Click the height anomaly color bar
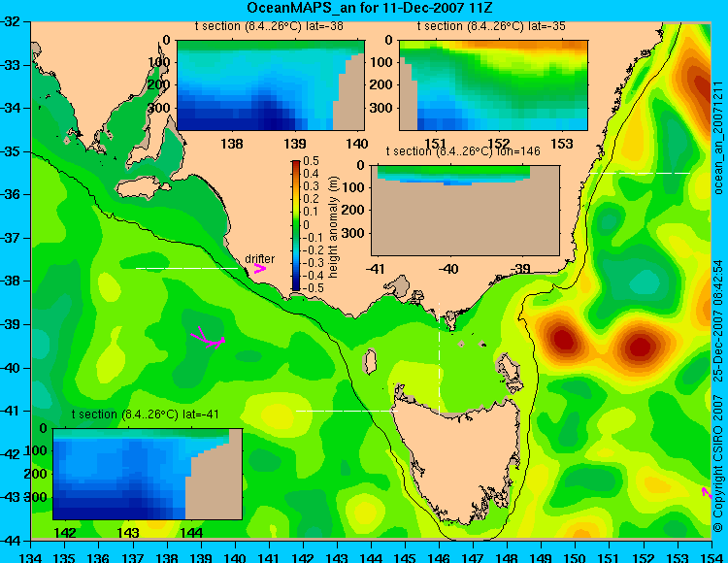 click(296, 225)
